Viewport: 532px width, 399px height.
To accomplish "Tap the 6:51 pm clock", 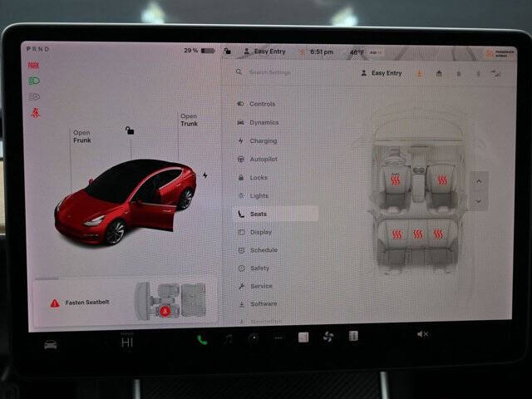I will tap(322, 52).
